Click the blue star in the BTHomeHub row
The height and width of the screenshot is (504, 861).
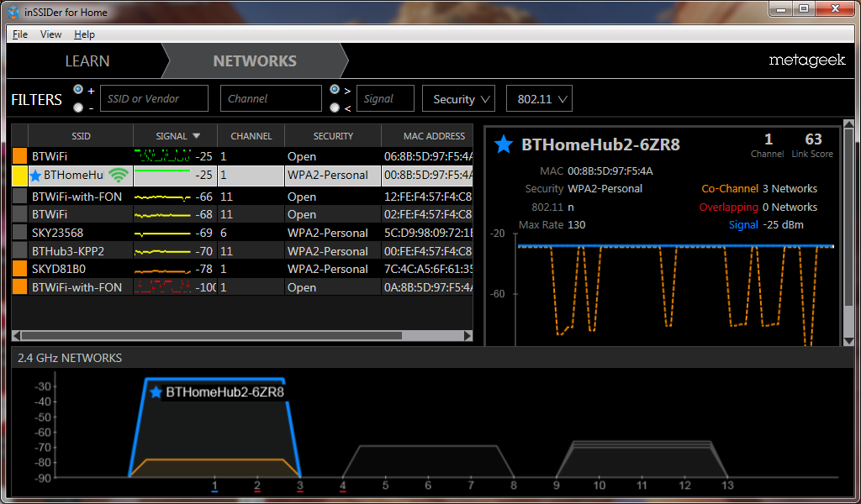tap(35, 176)
